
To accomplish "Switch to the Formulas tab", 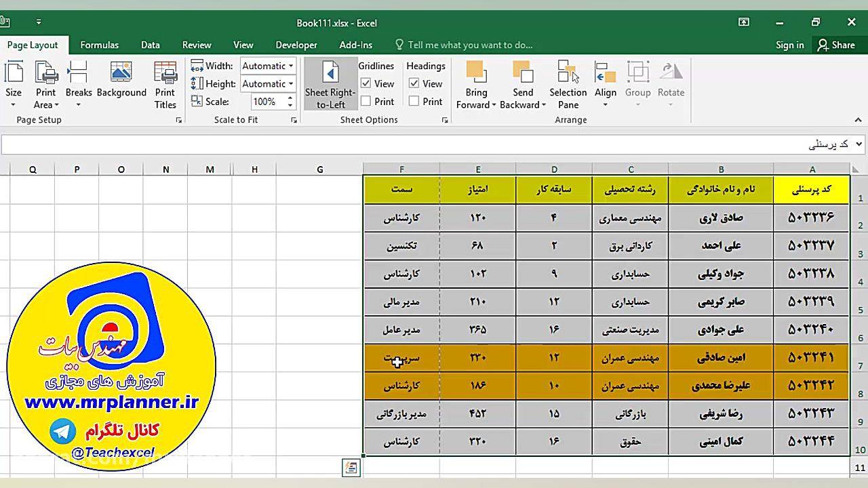I will (100, 45).
